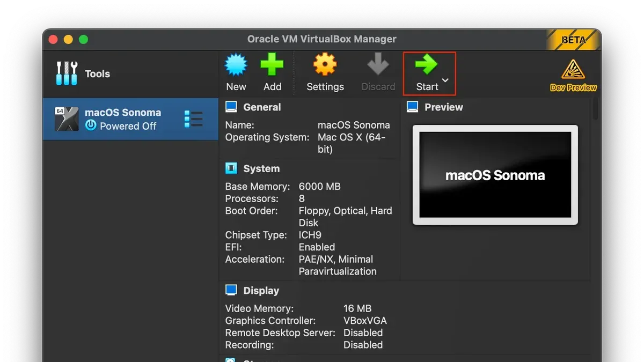Click the Discard toolbar arrow
Viewport: 644px width, 362px height.
(378, 65)
